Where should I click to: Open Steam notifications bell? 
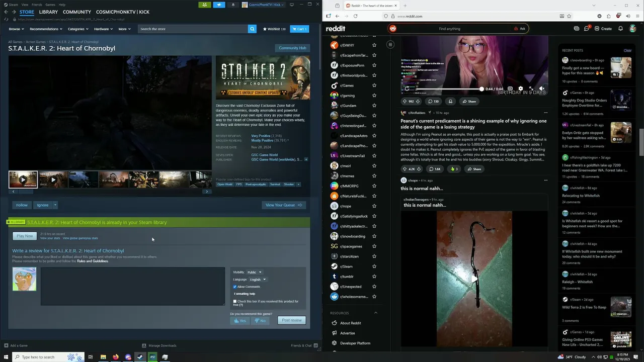tap(233, 5)
